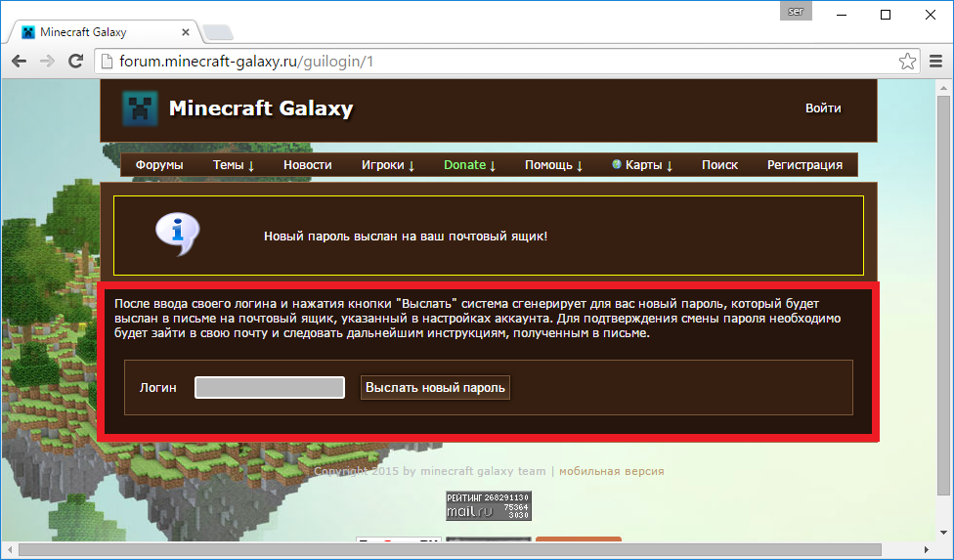Click the browser forward arrow button
Screen dimensions: 954x560
pyautogui.click(x=46, y=62)
